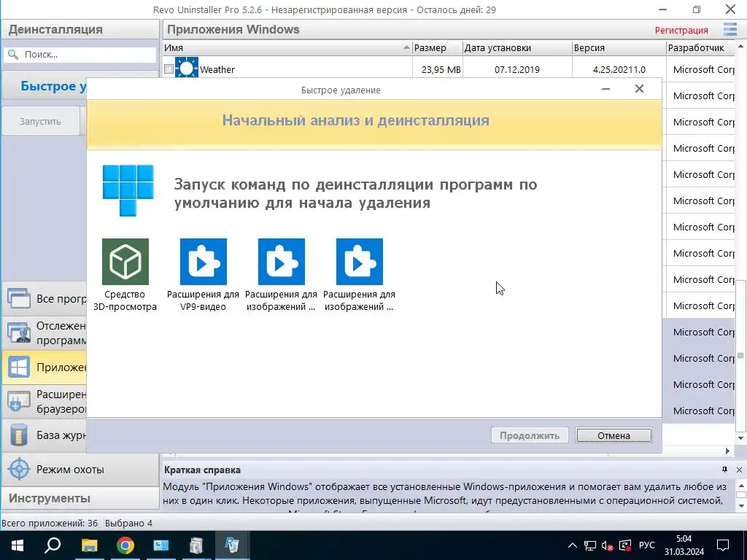
Task: Open the hamburger menu next to Регистрация
Action: 729,29
